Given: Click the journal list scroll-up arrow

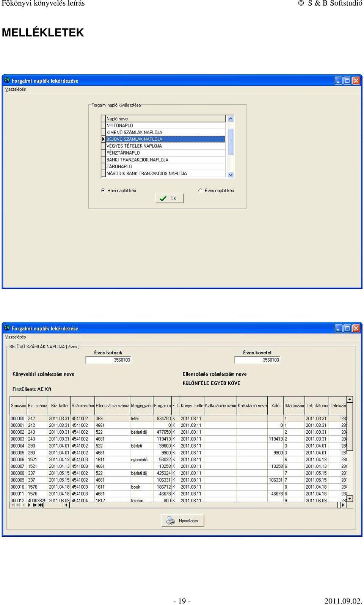Looking at the screenshot, I should coord(231,119).
